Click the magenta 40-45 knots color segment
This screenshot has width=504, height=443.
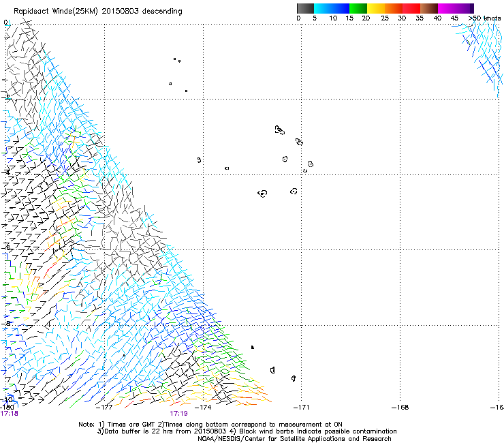point(447,8)
